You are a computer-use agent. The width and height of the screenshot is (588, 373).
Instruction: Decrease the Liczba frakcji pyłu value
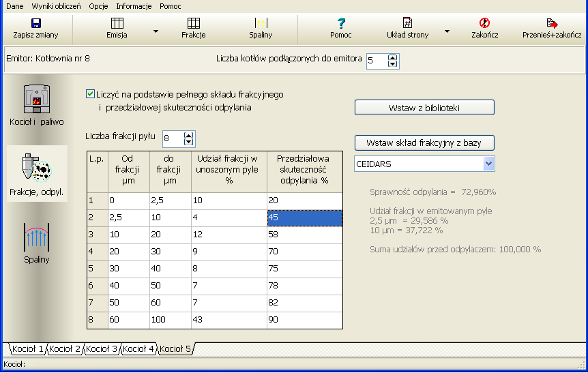[188, 142]
